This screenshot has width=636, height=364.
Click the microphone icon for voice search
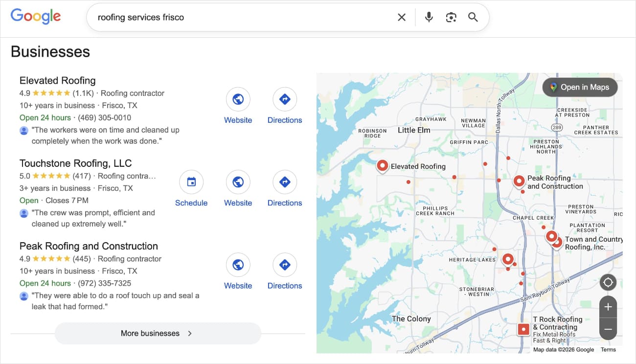(x=429, y=17)
